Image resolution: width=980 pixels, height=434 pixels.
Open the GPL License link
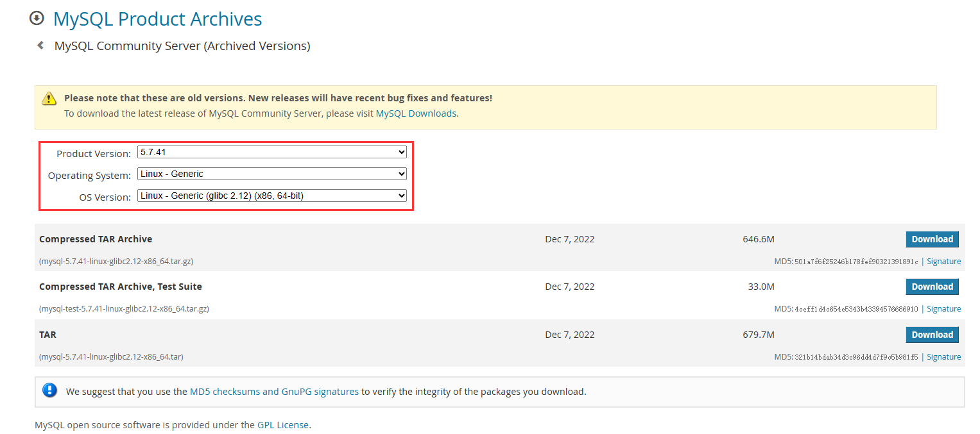(283, 424)
